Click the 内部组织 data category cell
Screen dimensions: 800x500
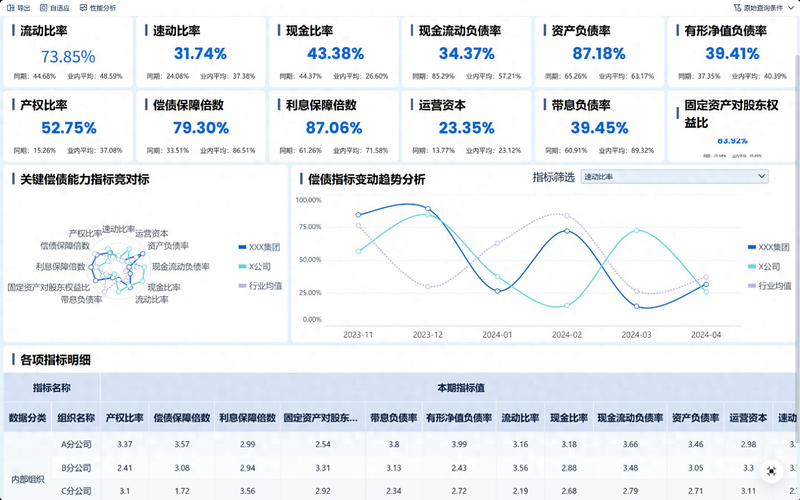[x=28, y=480]
